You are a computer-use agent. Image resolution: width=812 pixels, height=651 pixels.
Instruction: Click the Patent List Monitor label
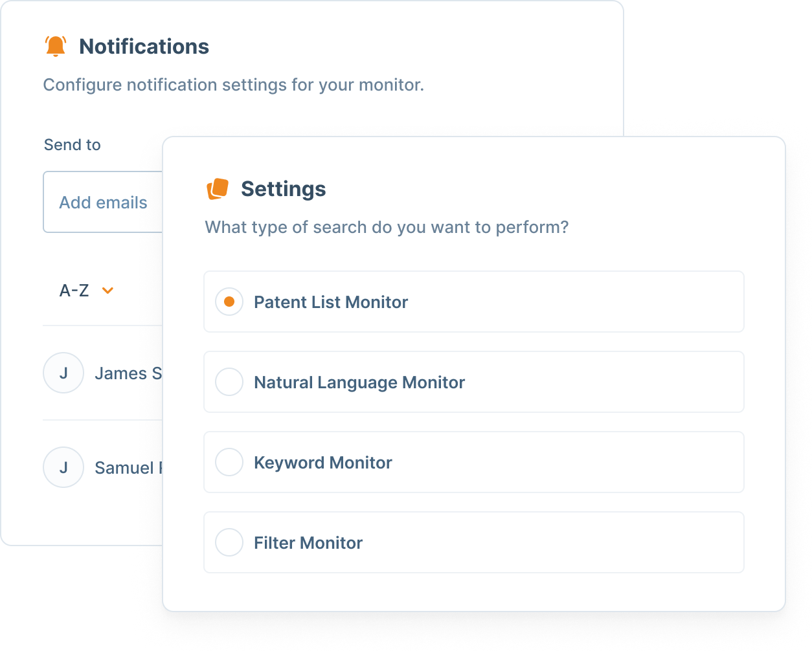pyautogui.click(x=331, y=302)
